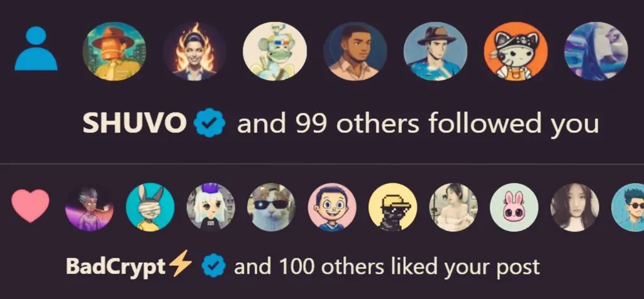The height and width of the screenshot is (299, 644).
Task: Open the SHUVO profile name link
Action: 135,124
